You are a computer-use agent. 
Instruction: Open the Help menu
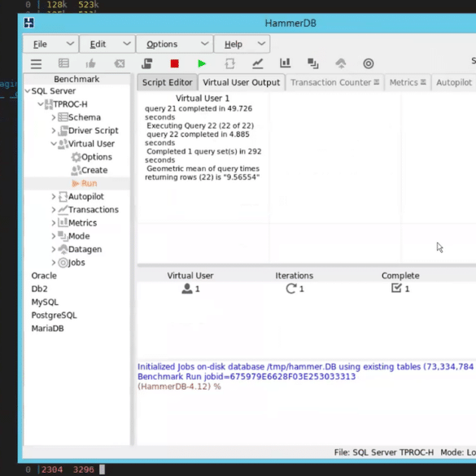point(242,44)
